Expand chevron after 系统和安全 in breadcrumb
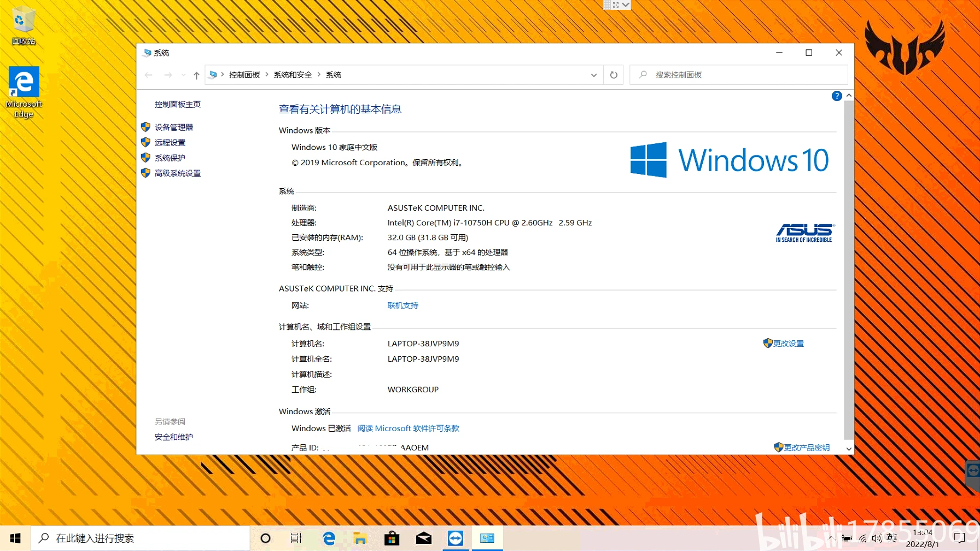The height and width of the screenshot is (551, 980). coord(319,75)
